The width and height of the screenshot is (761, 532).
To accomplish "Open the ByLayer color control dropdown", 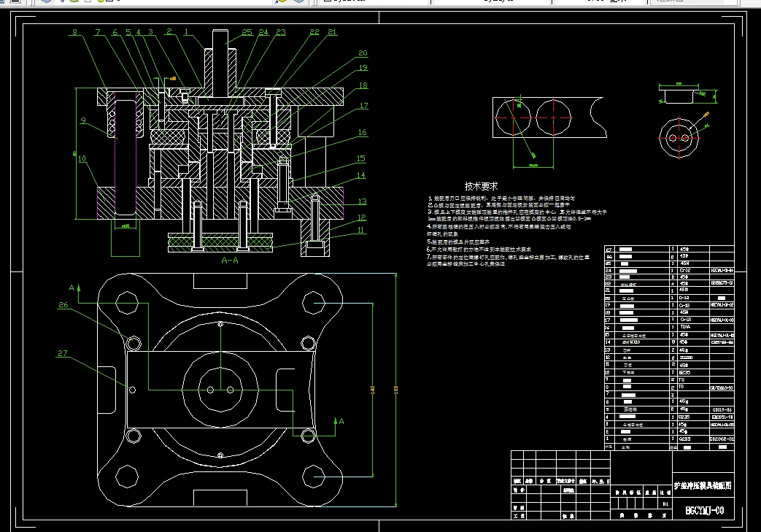I will pyautogui.click(x=374, y=1).
